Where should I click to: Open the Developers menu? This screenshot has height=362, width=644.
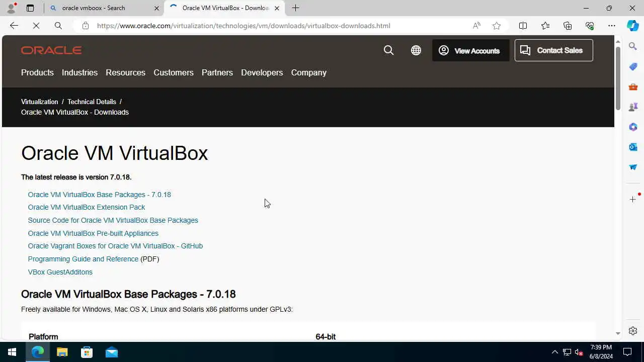262,72
